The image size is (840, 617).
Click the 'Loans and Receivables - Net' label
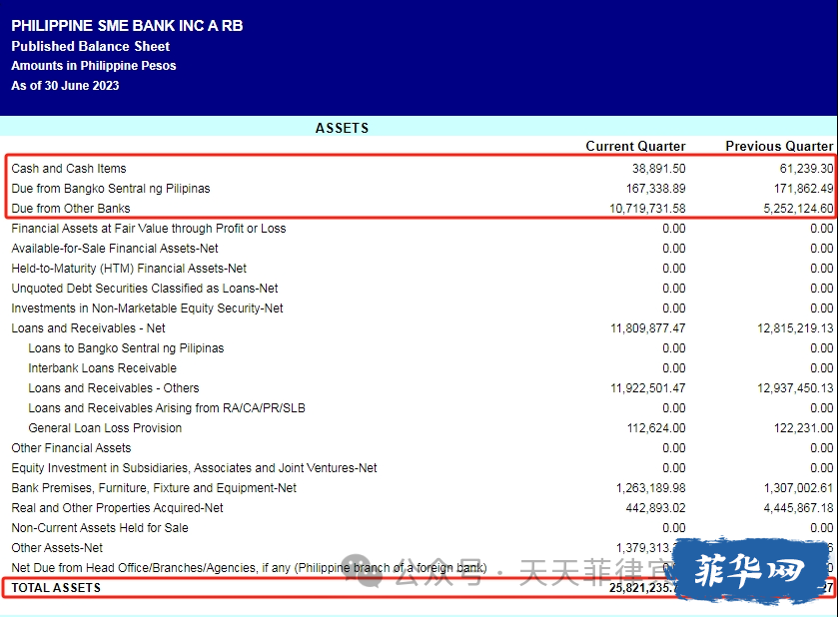(88, 328)
